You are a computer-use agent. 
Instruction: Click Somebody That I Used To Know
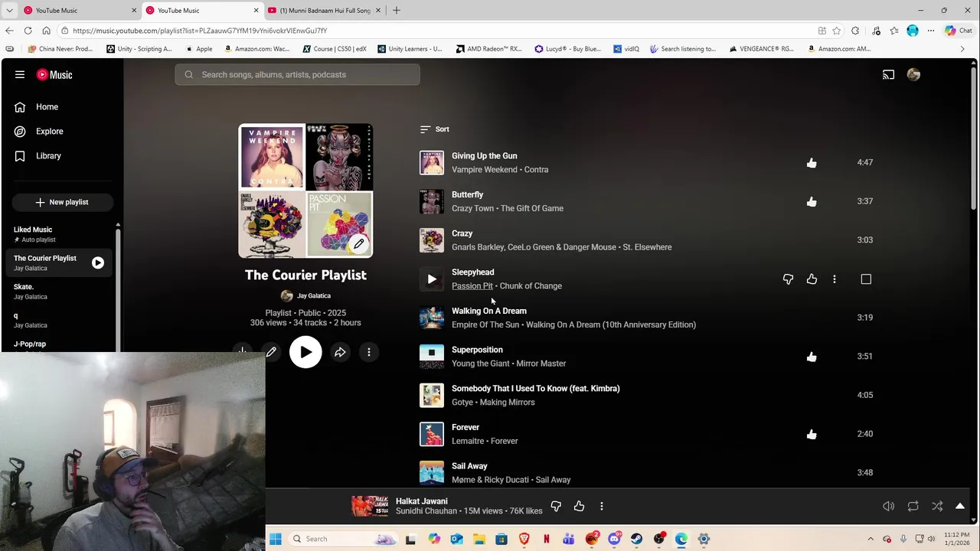[x=536, y=389]
